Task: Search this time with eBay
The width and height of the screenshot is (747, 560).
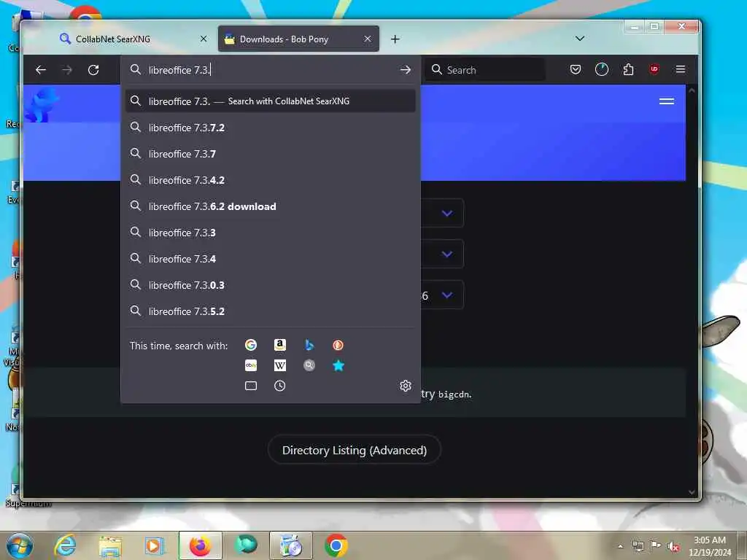Action: pyautogui.click(x=251, y=365)
